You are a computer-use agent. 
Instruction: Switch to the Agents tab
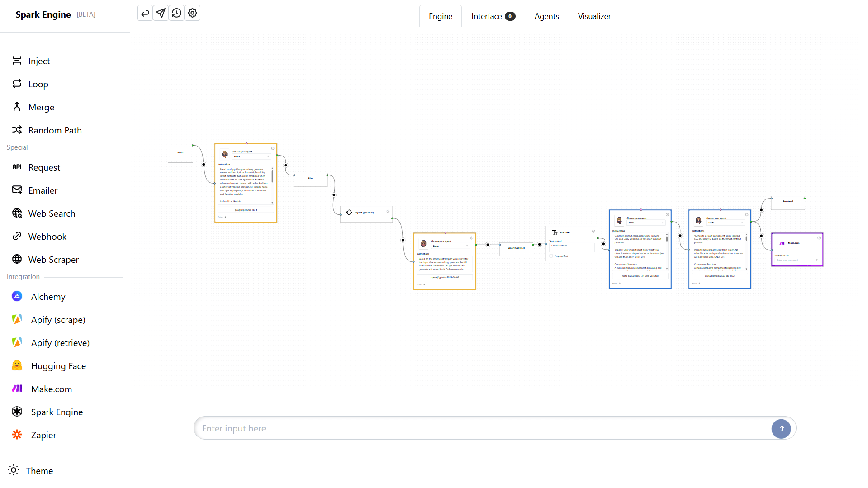pos(546,16)
